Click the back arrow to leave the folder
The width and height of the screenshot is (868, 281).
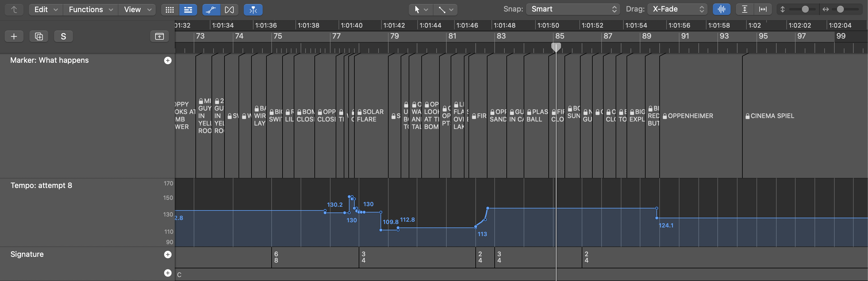click(14, 10)
